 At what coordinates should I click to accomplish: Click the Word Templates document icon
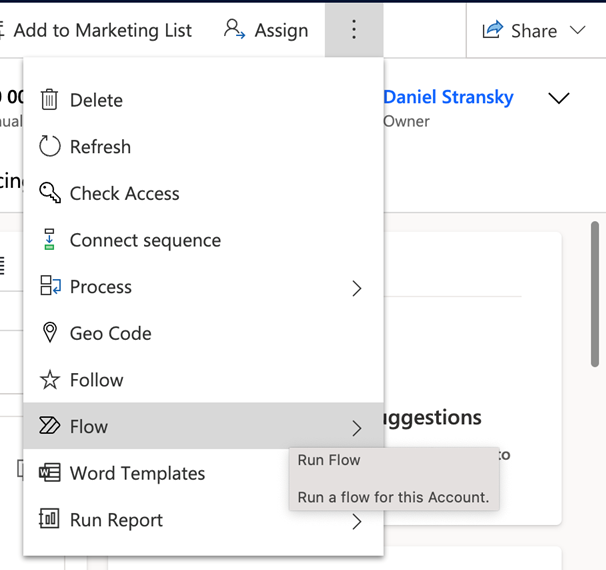tap(49, 473)
